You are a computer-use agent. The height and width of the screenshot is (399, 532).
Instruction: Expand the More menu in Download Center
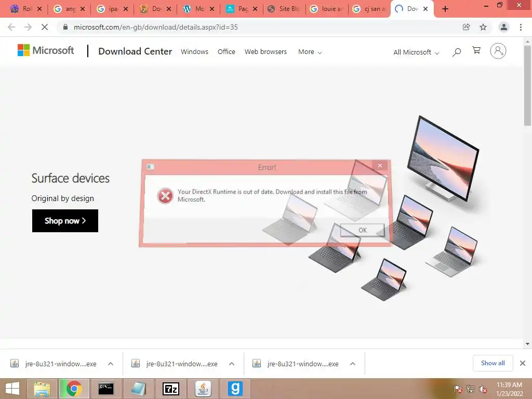pyautogui.click(x=310, y=52)
